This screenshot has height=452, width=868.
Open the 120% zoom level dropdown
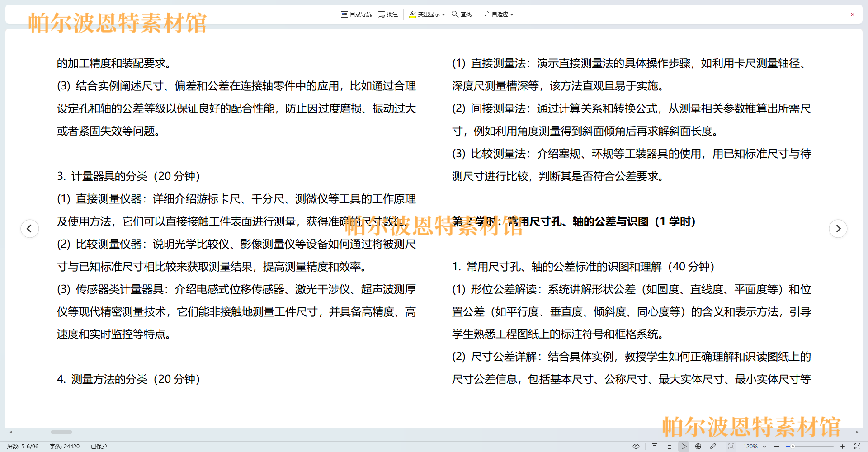755,446
